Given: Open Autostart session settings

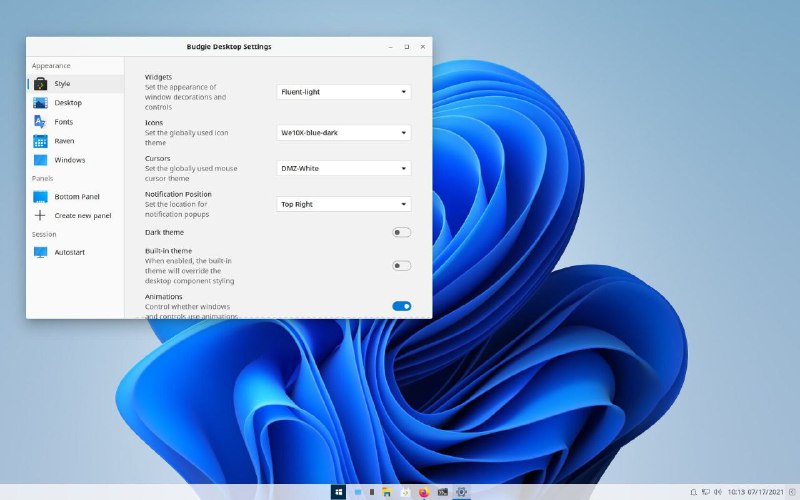Looking at the screenshot, I should pos(75,252).
